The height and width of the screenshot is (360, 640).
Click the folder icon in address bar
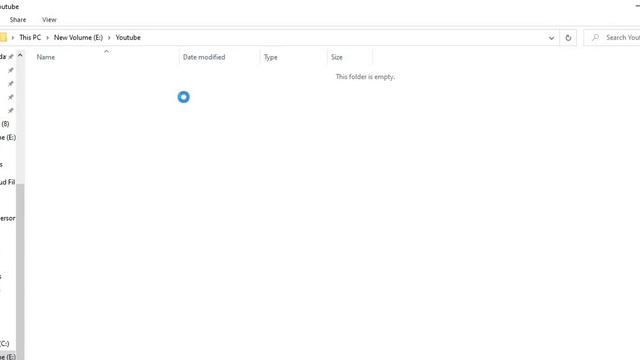(x=3, y=38)
